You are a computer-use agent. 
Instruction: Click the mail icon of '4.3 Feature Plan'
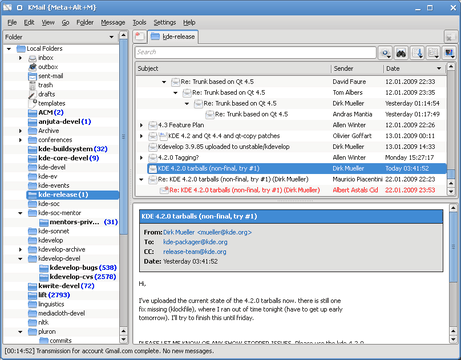[x=153, y=125]
